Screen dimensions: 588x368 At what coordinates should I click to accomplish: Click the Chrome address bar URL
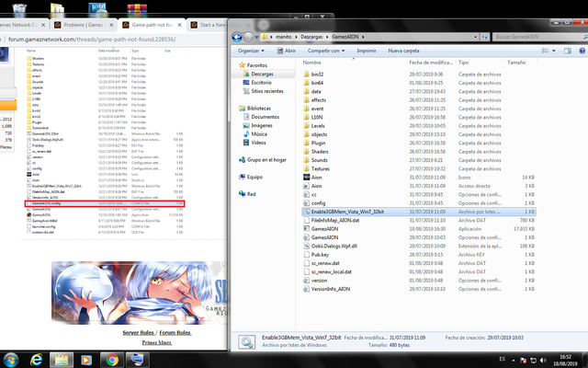92,40
